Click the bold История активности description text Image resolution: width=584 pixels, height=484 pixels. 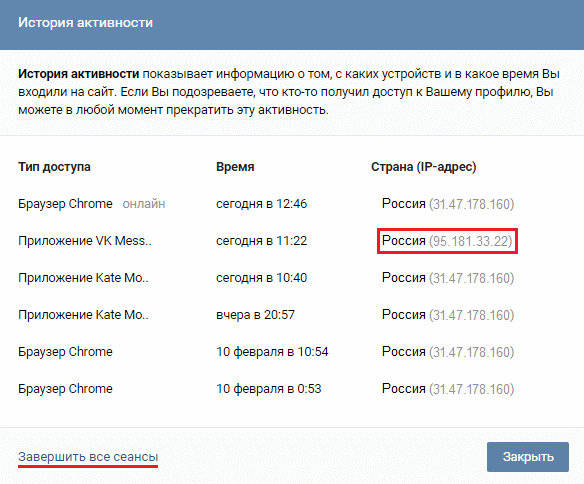(x=79, y=74)
